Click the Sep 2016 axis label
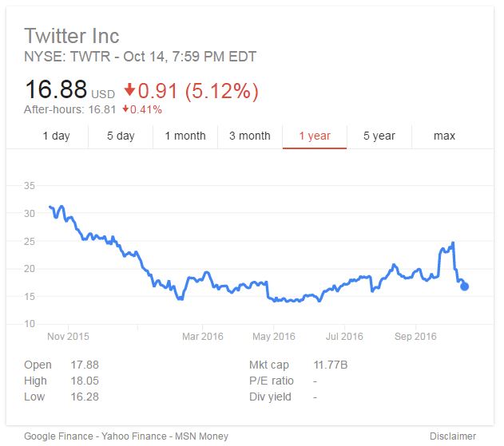 (x=415, y=337)
